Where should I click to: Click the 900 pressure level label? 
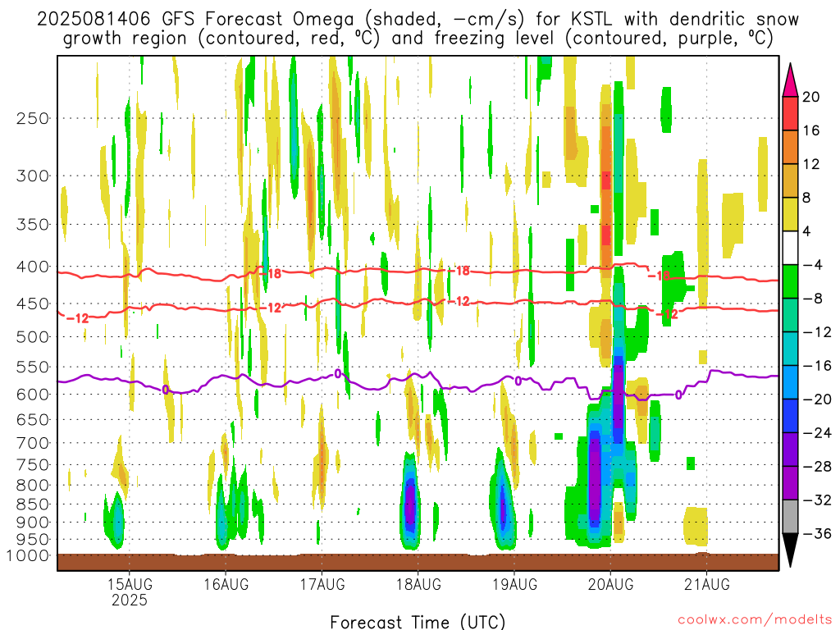(x=33, y=523)
